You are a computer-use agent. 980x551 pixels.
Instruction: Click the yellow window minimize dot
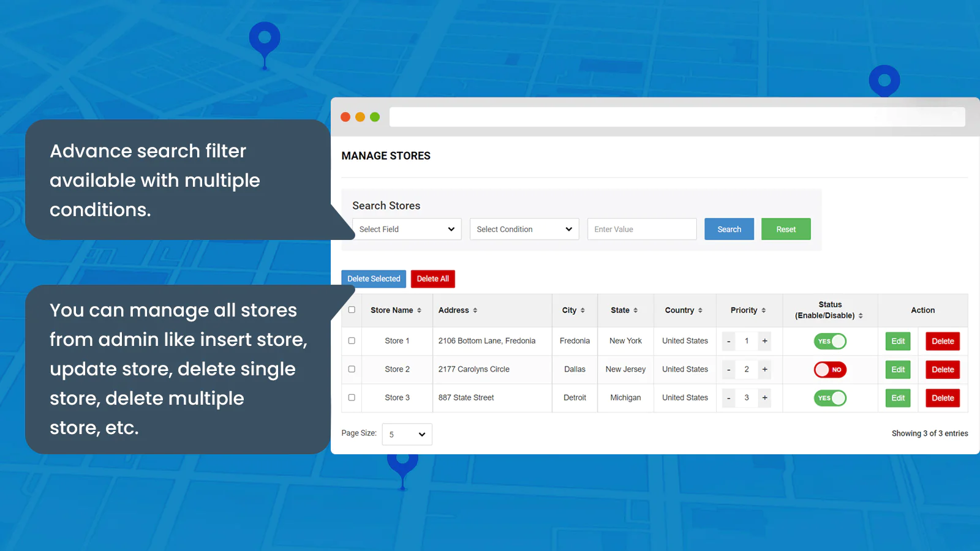(x=360, y=117)
